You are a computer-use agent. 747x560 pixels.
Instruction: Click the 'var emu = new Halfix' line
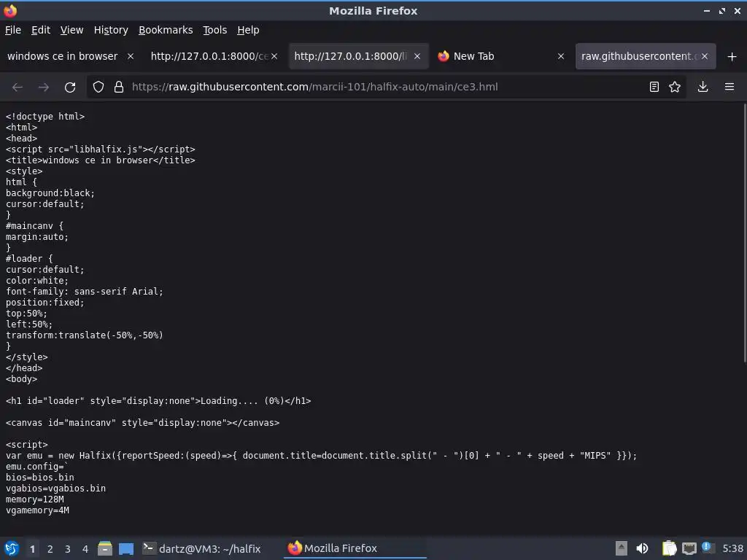321,456
